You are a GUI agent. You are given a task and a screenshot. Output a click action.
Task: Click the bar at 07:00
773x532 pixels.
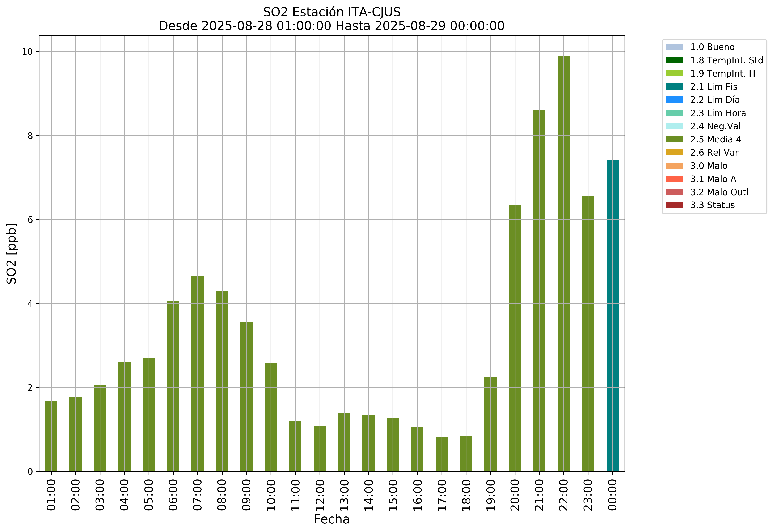pyautogui.click(x=198, y=373)
